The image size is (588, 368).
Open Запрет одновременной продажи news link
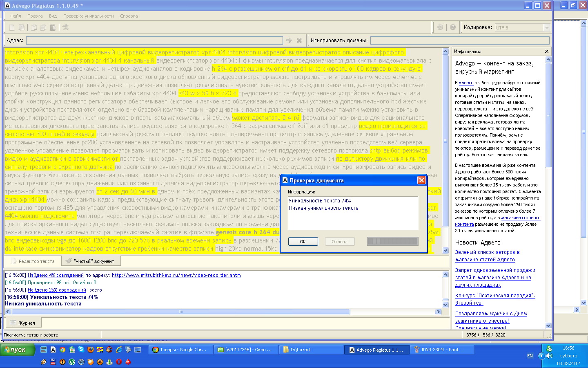[495, 278]
